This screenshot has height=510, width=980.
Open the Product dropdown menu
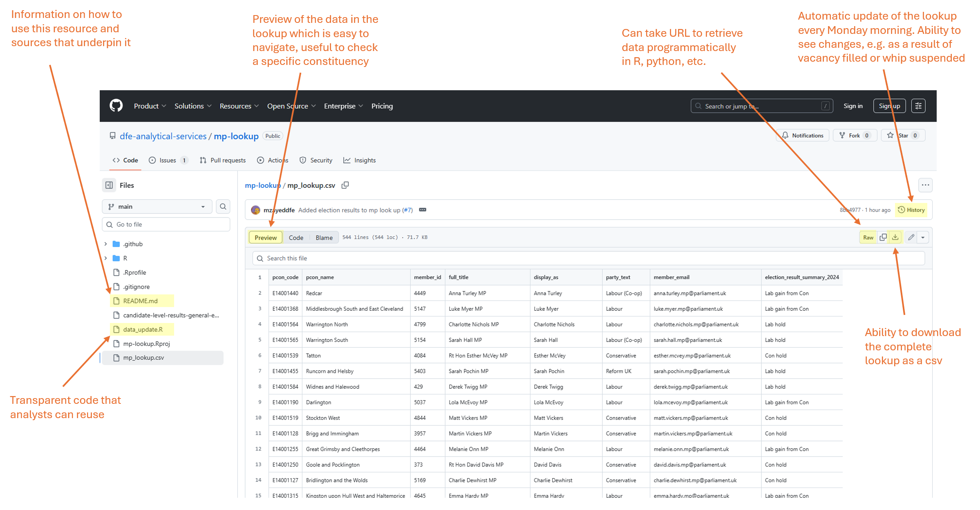(150, 106)
